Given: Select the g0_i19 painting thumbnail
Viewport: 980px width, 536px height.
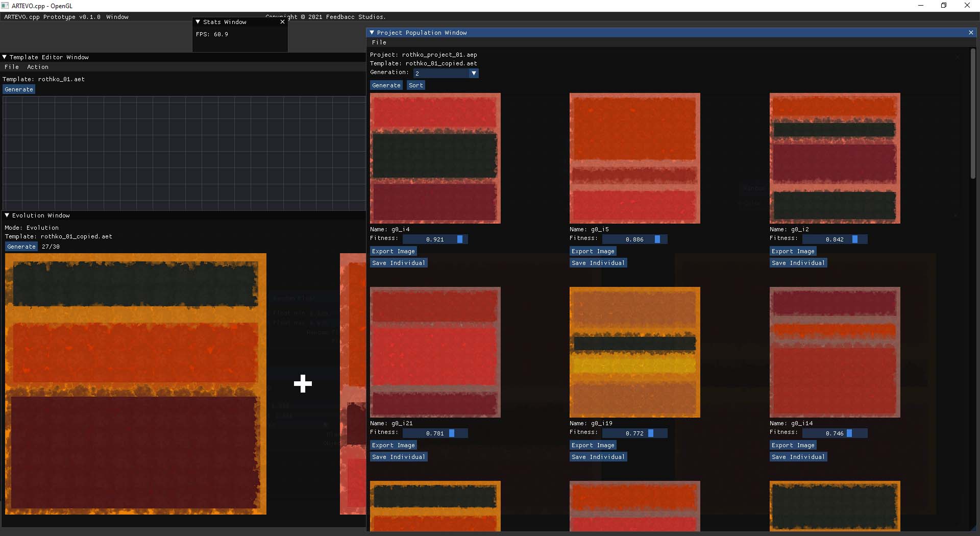Looking at the screenshot, I should 635,352.
